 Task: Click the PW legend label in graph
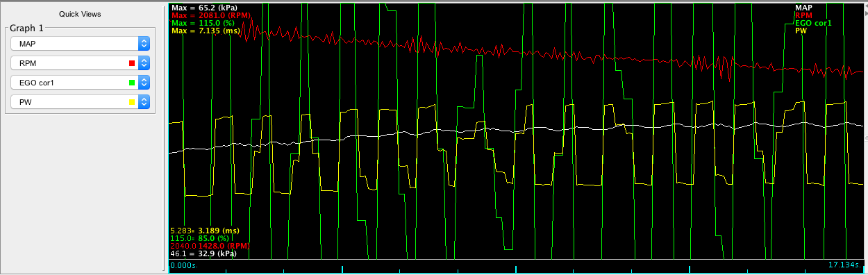pyautogui.click(x=801, y=31)
